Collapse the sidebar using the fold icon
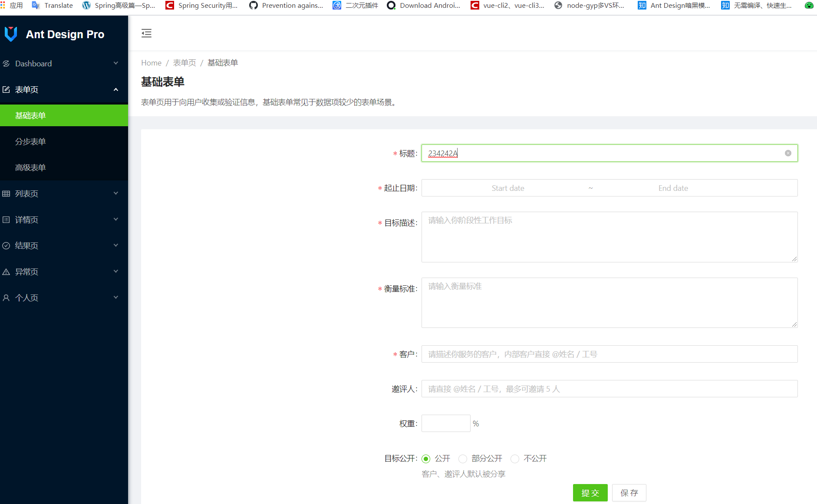817x504 pixels. [x=146, y=33]
